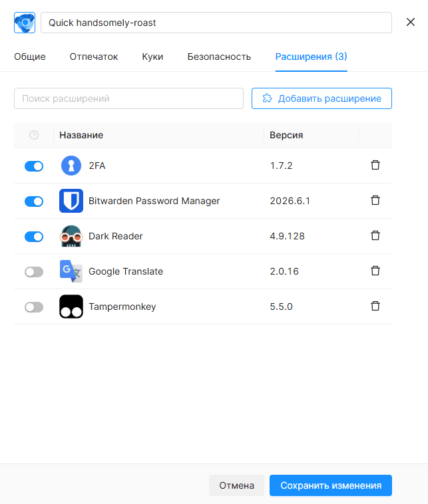Remove Bitwarden Password Manager with trash icon
The width and height of the screenshot is (428, 504).
(375, 200)
